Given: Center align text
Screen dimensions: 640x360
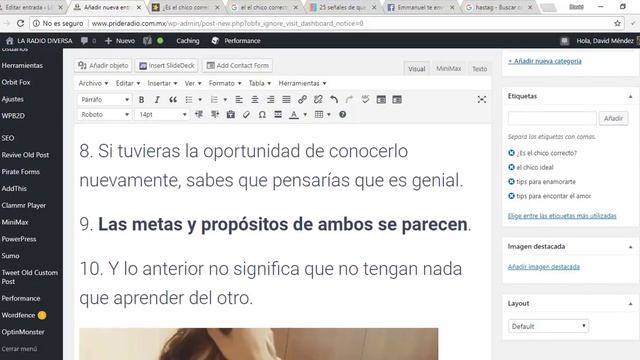Looking at the screenshot, I should [255, 100].
